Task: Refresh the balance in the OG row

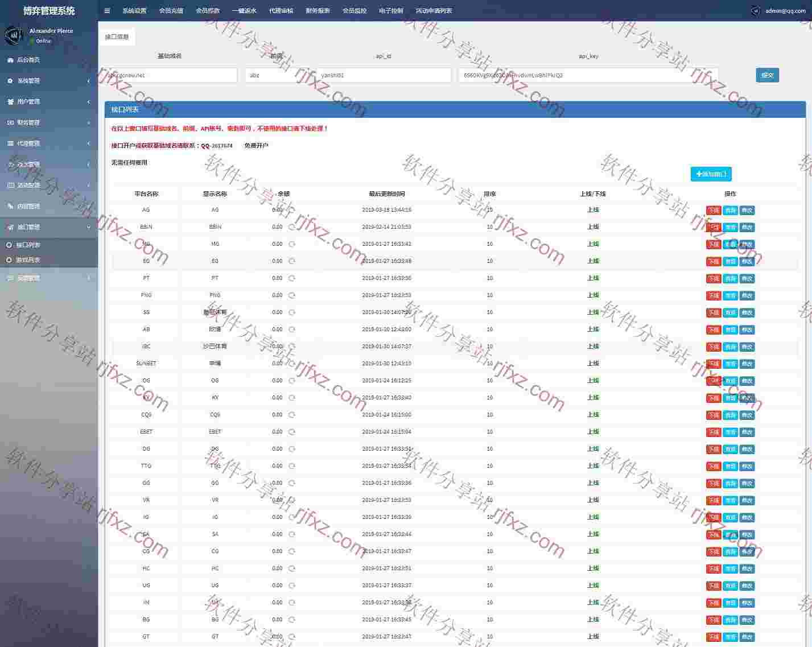Action: pyautogui.click(x=292, y=381)
